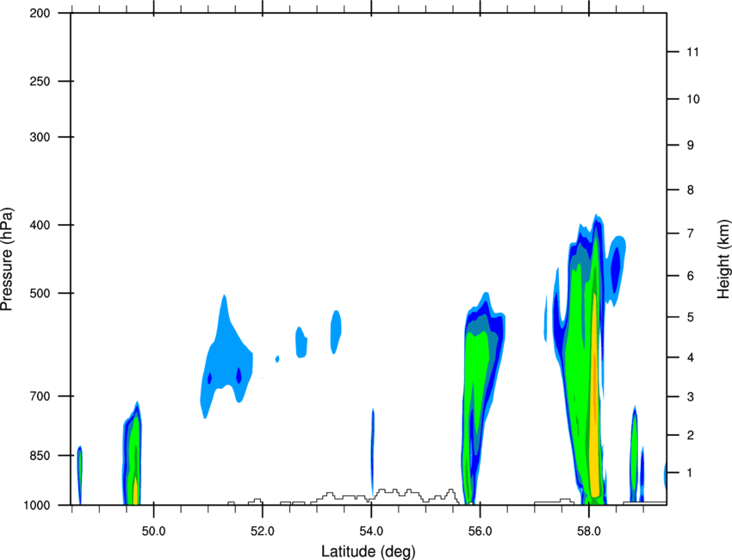Select the 1000 pressure tick label
The width and height of the screenshot is (732, 560).
pyautogui.click(x=37, y=506)
